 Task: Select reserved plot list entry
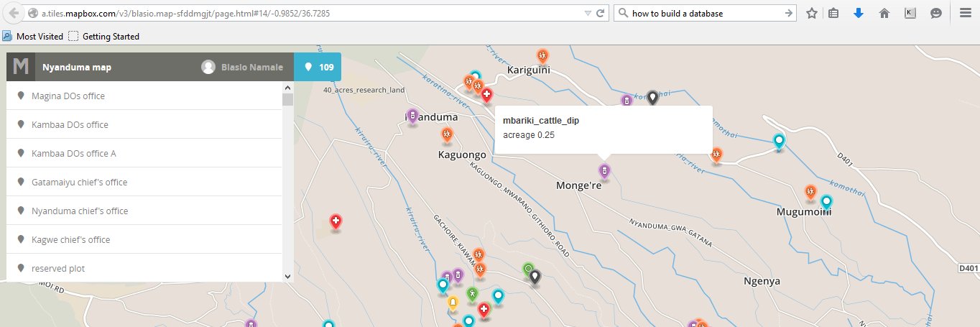tap(144, 268)
